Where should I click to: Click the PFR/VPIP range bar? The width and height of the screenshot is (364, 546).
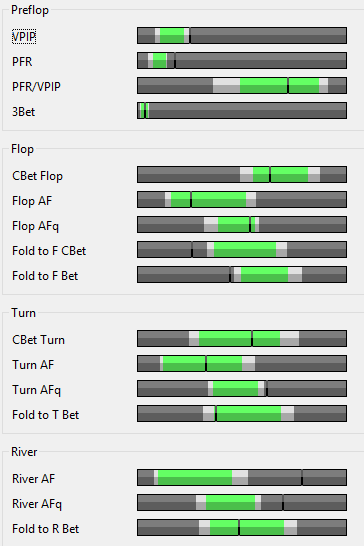click(242, 86)
